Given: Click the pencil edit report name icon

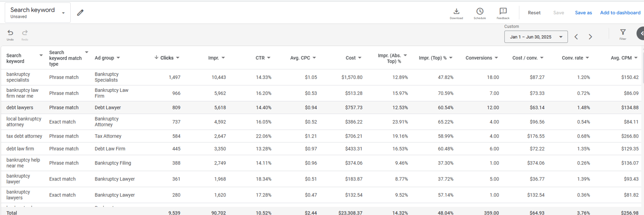Looking at the screenshot, I should coord(80,13).
